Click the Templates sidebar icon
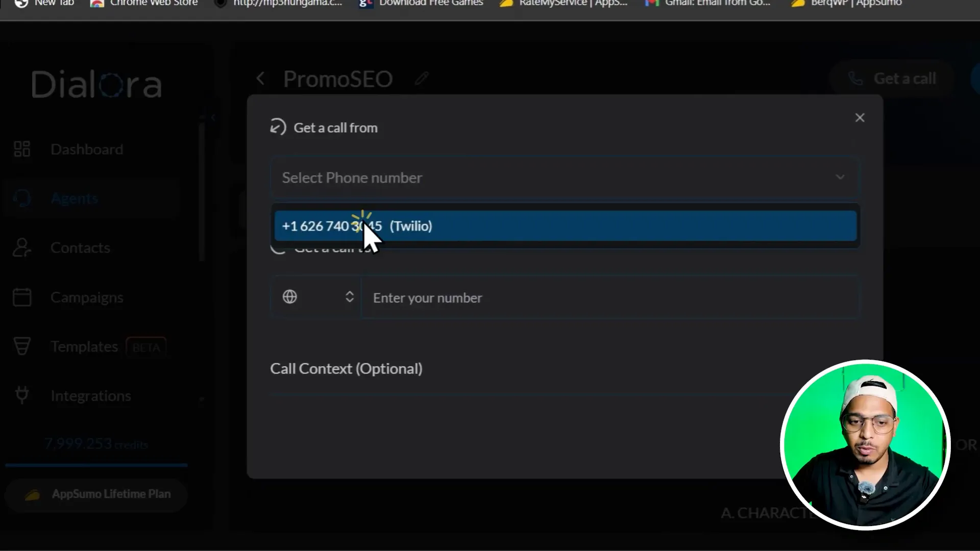Image resolution: width=980 pixels, height=551 pixels. tap(22, 346)
